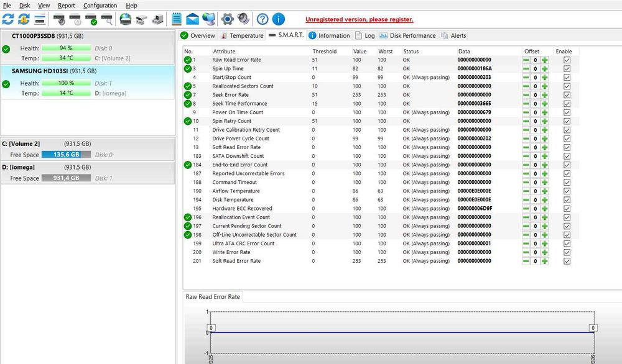This screenshot has height=364, width=622.
Task: Click the disk with speaker toolbar icon
Action: [60, 19]
